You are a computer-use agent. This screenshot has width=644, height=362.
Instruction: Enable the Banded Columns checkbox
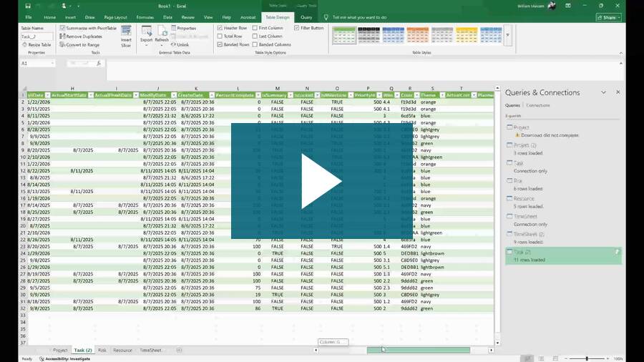coord(255,44)
